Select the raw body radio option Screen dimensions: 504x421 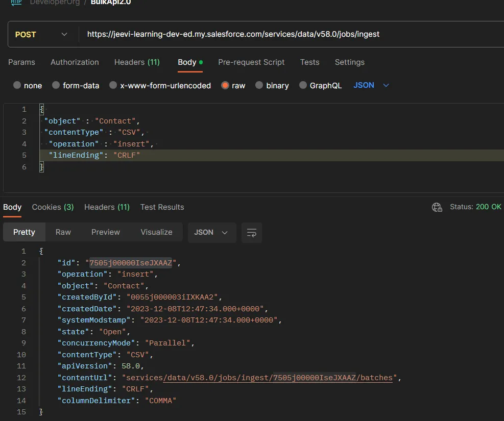coord(225,85)
